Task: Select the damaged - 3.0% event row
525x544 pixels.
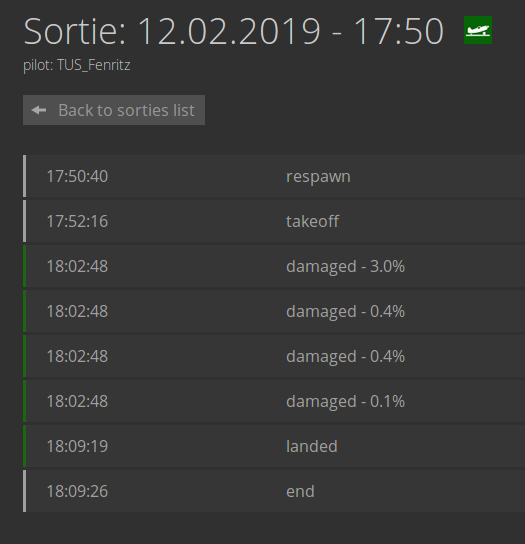Action: pos(274,266)
